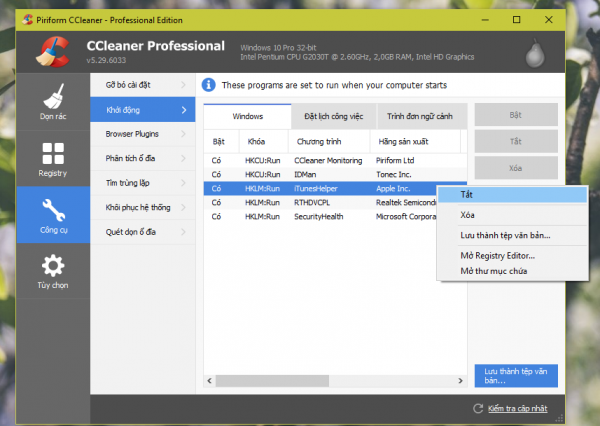Click the grey Tắt button on the right
The image size is (600, 426).
516,142
